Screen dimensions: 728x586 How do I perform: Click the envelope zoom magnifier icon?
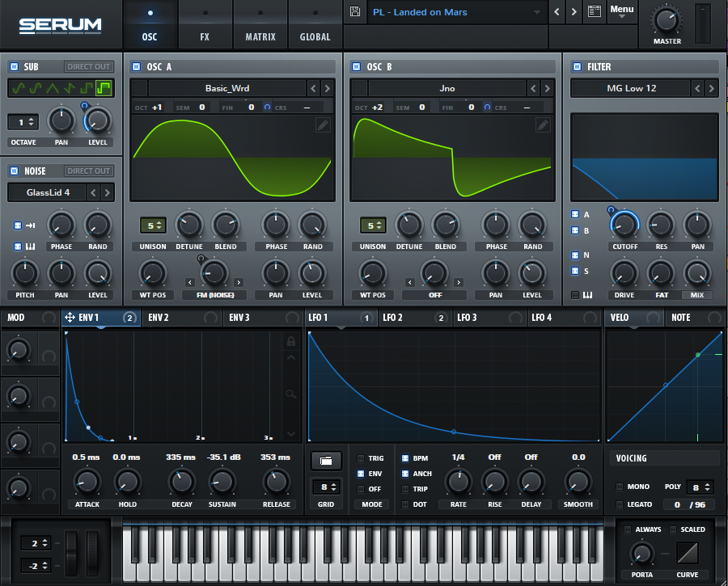tap(291, 394)
